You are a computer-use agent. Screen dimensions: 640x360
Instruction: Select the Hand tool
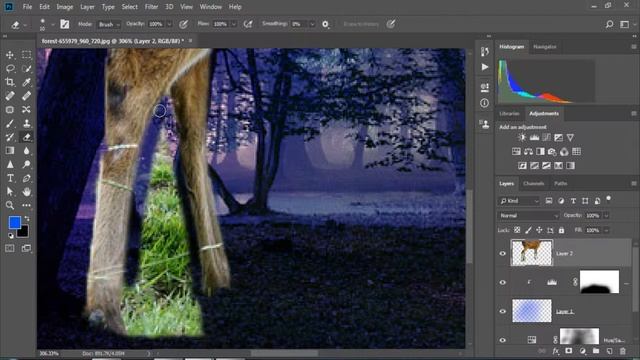(x=26, y=191)
